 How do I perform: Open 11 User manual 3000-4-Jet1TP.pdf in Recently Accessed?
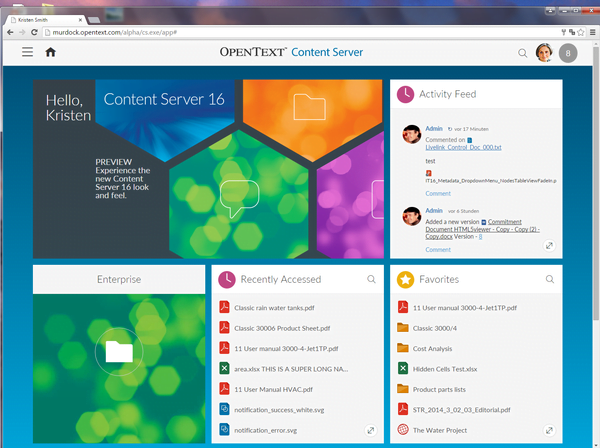click(x=286, y=349)
